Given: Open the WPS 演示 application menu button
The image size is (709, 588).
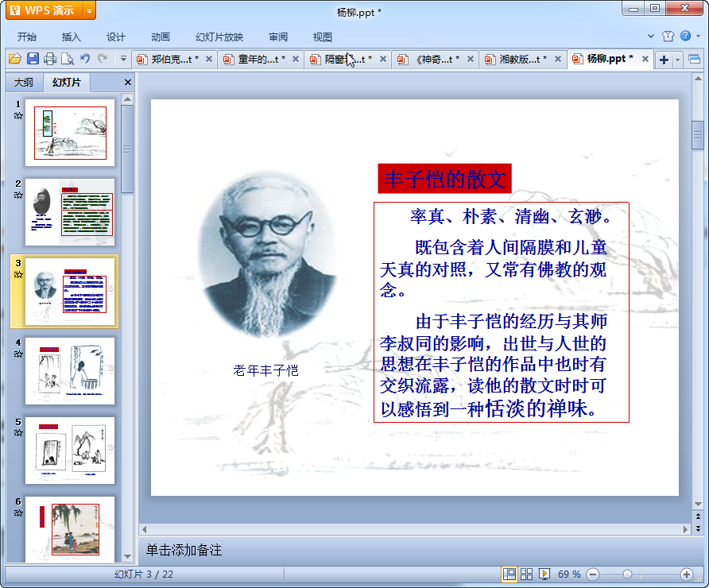Looking at the screenshot, I should (45, 10).
